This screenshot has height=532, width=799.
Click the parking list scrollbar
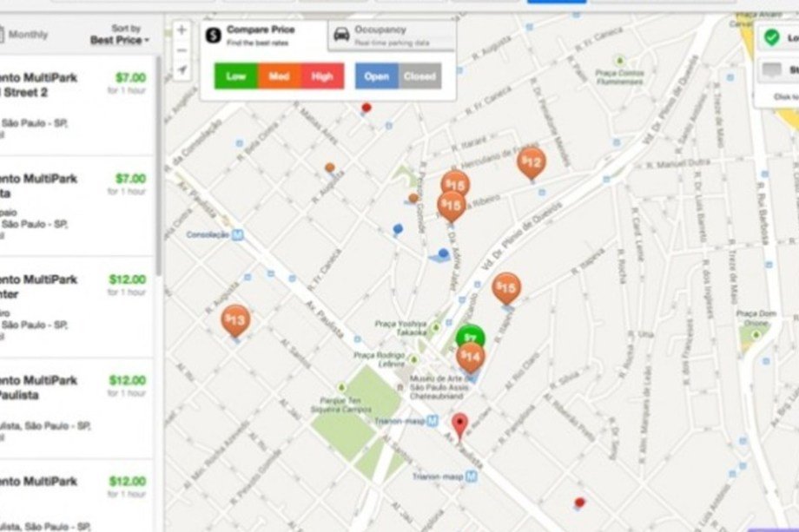point(158,166)
